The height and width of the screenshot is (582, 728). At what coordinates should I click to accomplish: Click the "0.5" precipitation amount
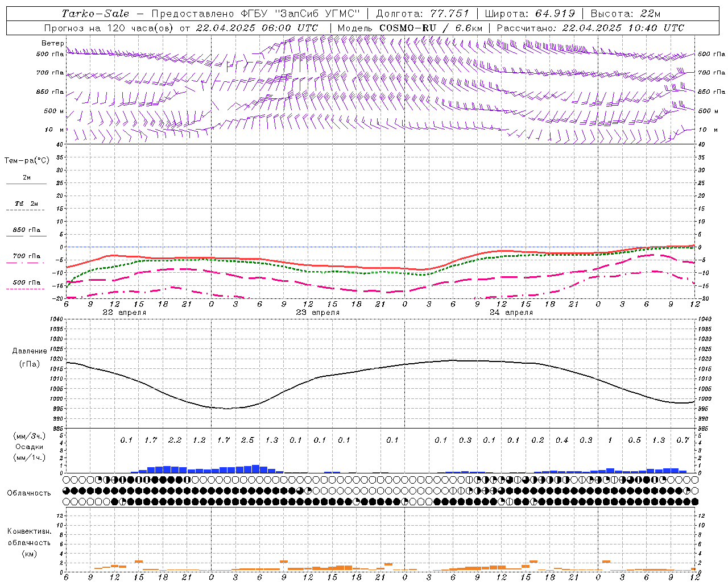pyautogui.click(x=635, y=440)
